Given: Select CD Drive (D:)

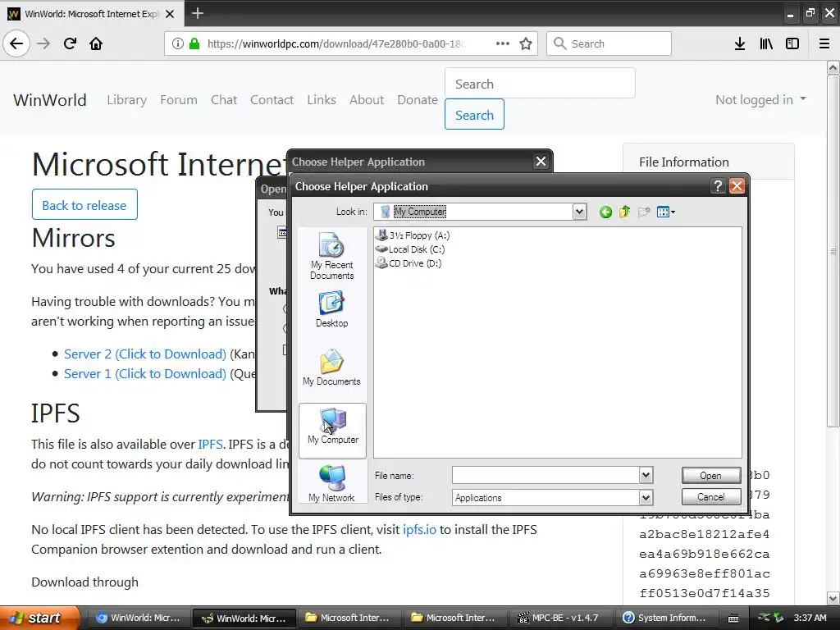Looking at the screenshot, I should pos(409,263).
